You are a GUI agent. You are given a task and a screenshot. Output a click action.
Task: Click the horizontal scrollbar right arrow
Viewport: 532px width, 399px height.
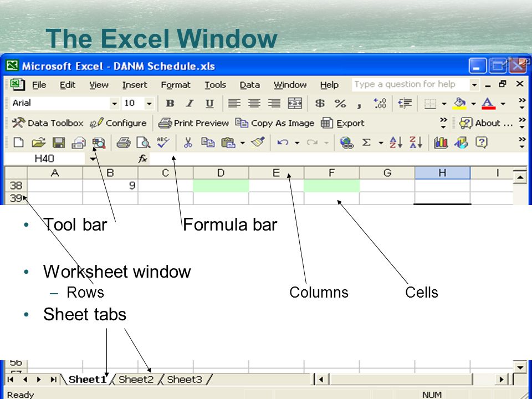tap(502, 379)
